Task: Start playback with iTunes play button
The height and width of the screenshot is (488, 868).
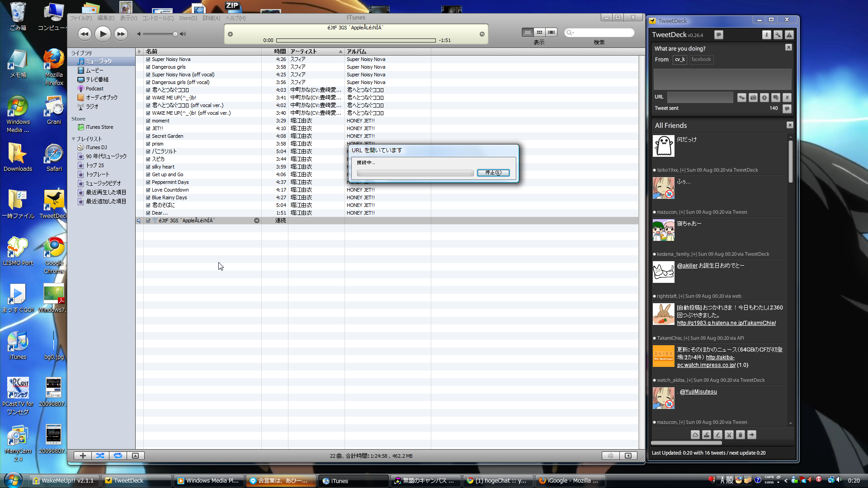Action: pos(103,34)
